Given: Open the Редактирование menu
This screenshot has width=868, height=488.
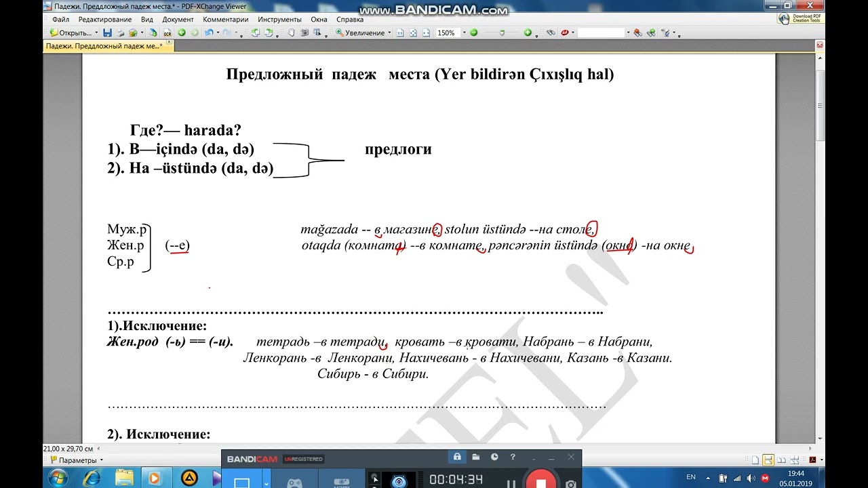Looking at the screenshot, I should (x=105, y=20).
